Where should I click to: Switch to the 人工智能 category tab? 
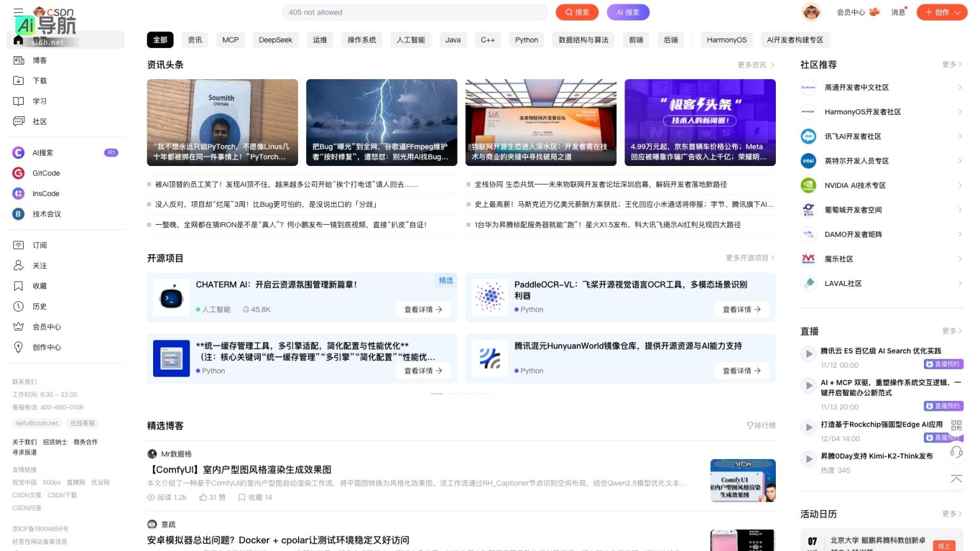[x=410, y=40]
